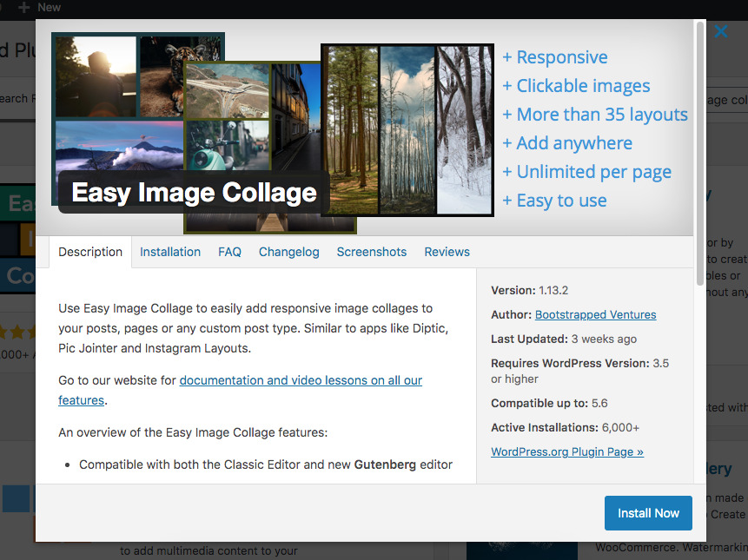Click the modal's vertical scrollbar
748x560 pixels.
[699, 152]
